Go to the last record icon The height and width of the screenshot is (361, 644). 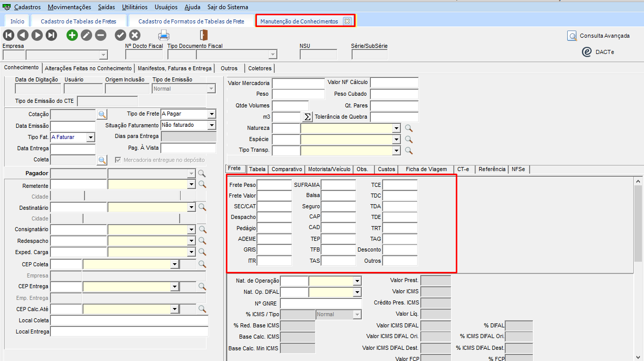(51, 35)
